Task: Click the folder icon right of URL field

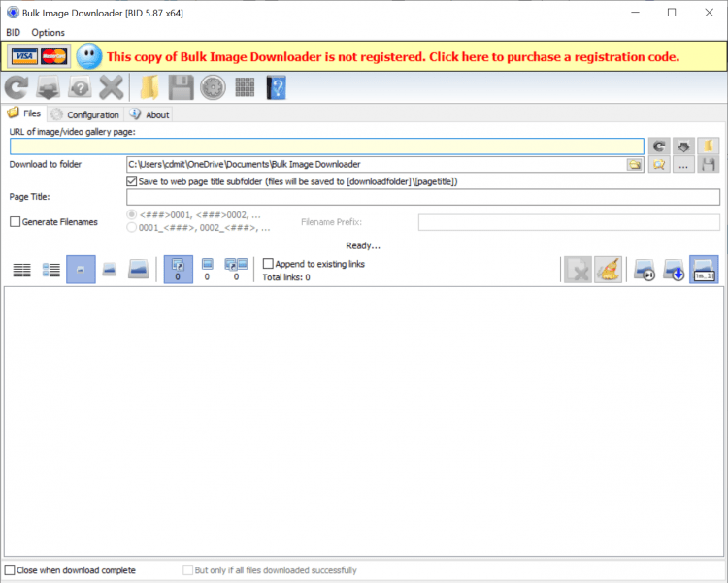Action: [708, 146]
